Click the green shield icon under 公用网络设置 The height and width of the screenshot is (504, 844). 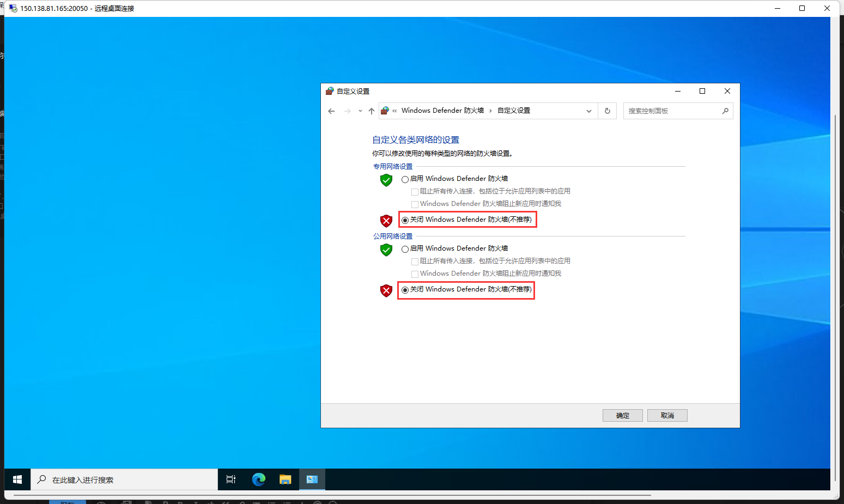(x=386, y=250)
